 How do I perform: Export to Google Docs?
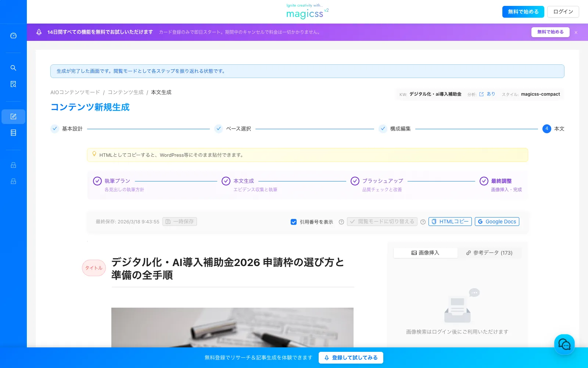[x=497, y=222]
